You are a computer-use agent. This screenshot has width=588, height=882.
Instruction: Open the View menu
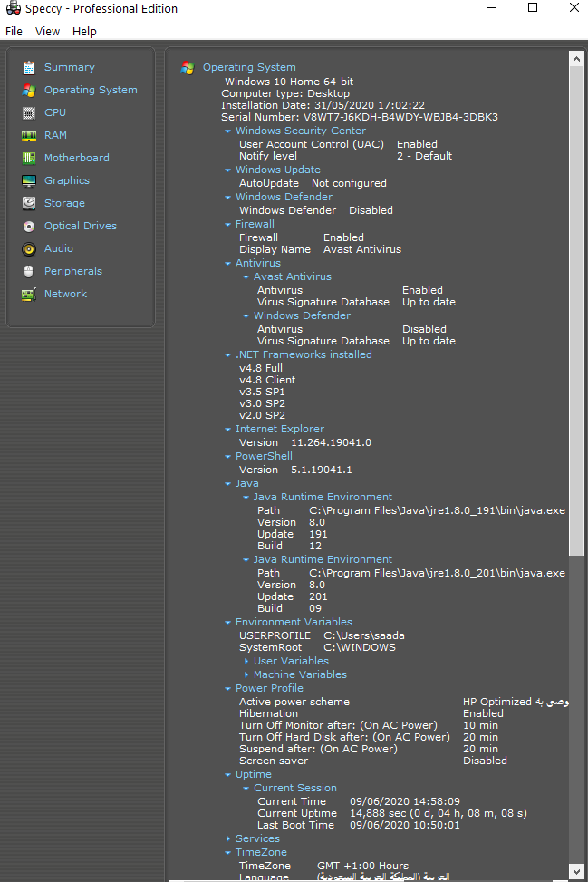click(x=47, y=31)
